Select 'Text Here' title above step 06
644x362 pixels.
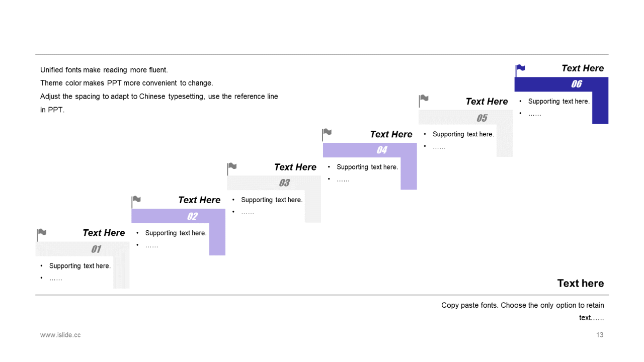click(583, 68)
